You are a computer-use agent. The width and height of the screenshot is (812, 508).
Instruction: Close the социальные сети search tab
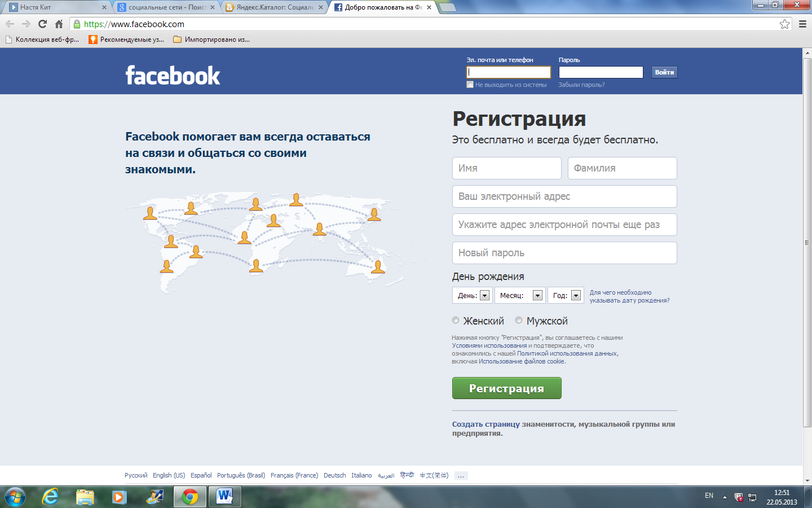pyautogui.click(x=213, y=7)
